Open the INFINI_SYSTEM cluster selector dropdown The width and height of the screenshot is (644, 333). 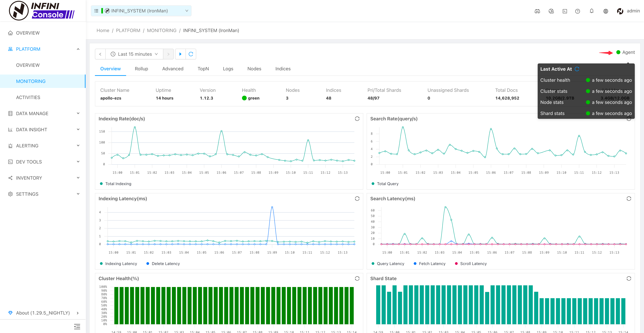pos(141,11)
